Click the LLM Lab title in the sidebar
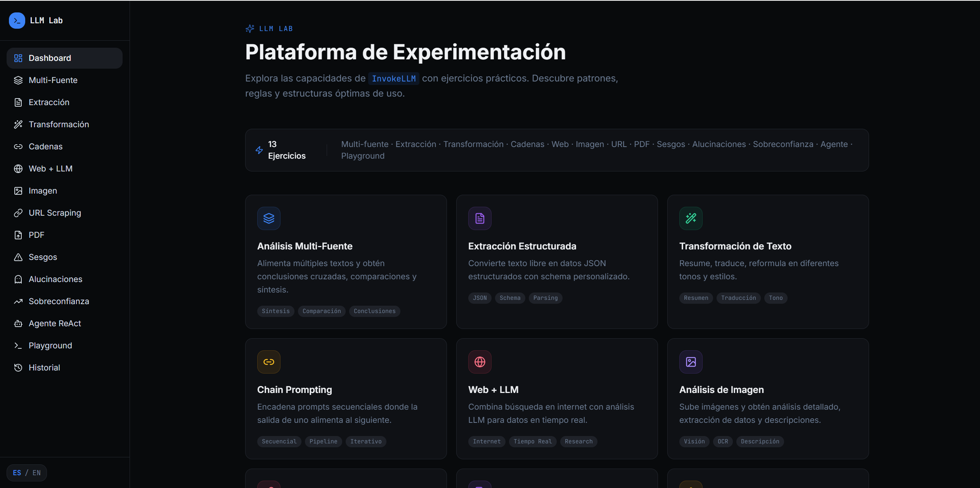The height and width of the screenshot is (488, 980). [x=46, y=21]
